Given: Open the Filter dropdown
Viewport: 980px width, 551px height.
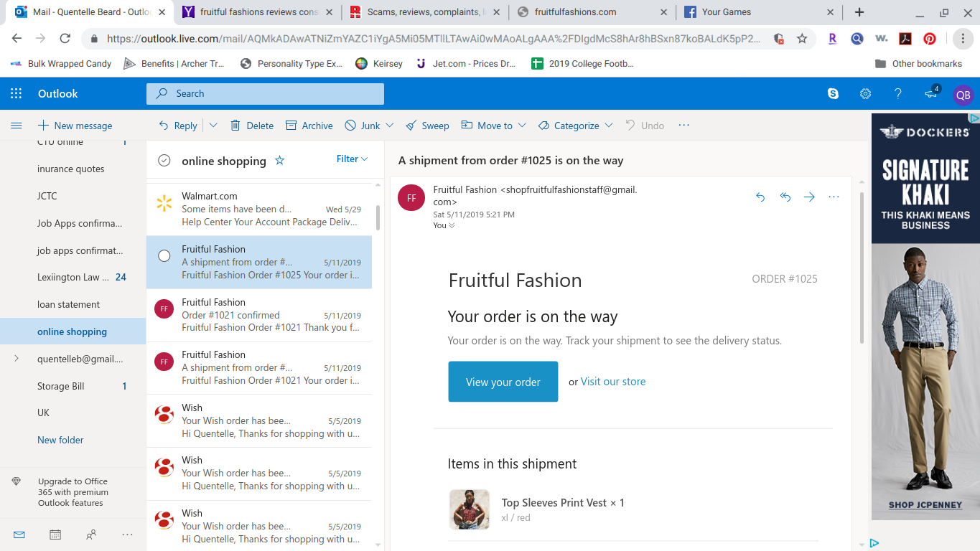Looking at the screenshot, I should click(352, 159).
